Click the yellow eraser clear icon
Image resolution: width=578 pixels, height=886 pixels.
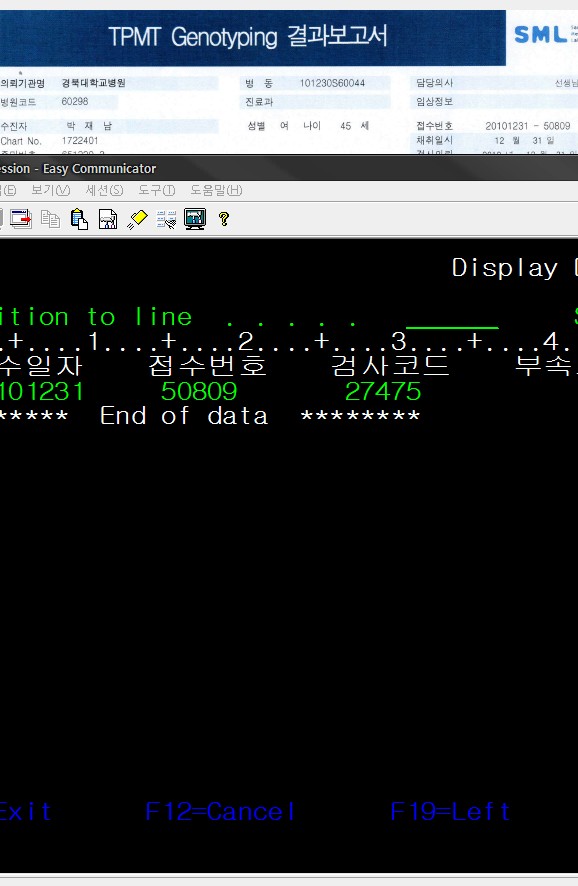pyautogui.click(x=137, y=219)
